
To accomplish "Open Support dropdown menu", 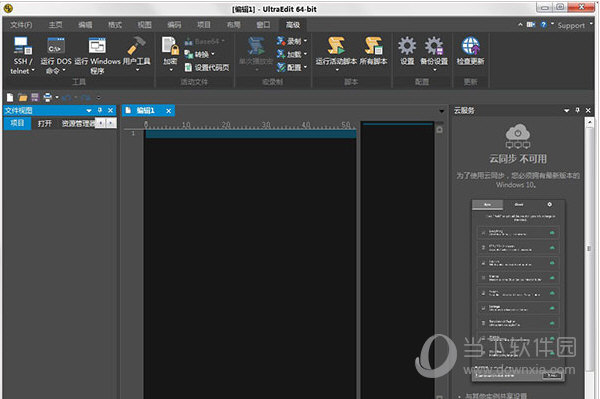I will (x=574, y=25).
